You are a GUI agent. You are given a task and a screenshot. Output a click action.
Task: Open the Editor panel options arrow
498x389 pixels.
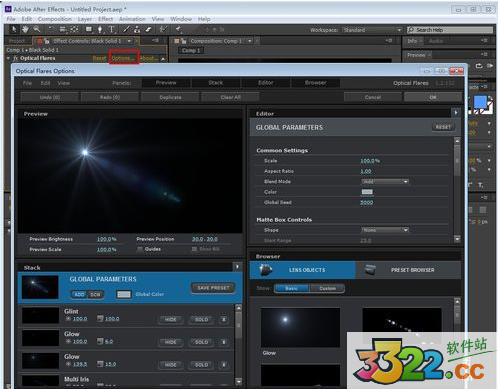(x=456, y=113)
